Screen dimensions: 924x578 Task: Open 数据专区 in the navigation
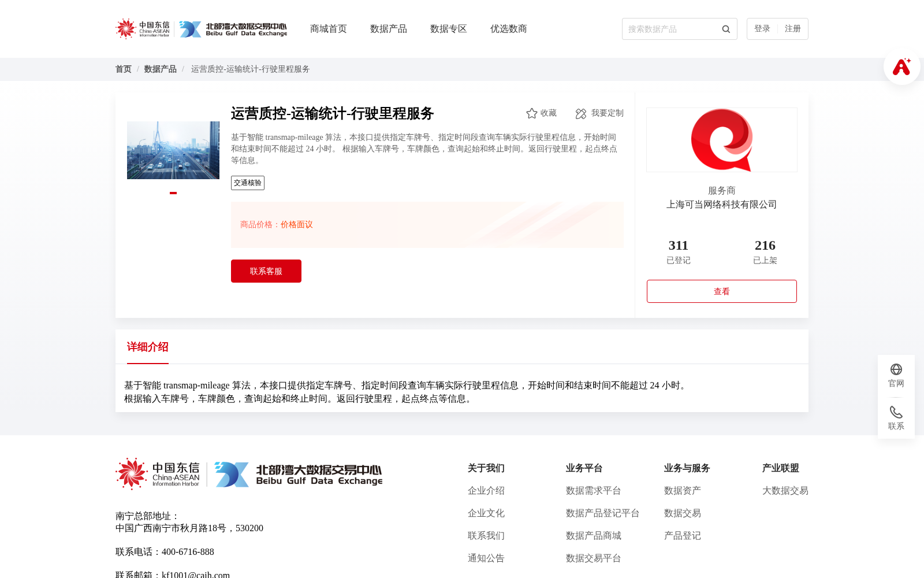449,29
